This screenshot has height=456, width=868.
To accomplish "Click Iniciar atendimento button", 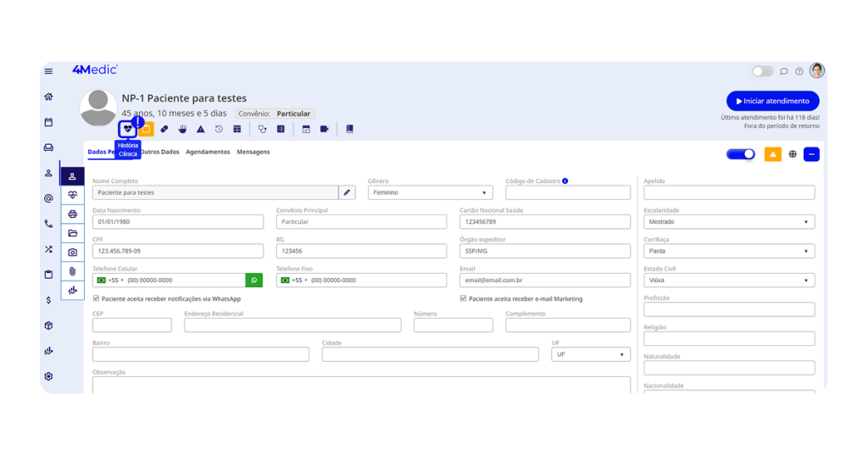I will [772, 101].
